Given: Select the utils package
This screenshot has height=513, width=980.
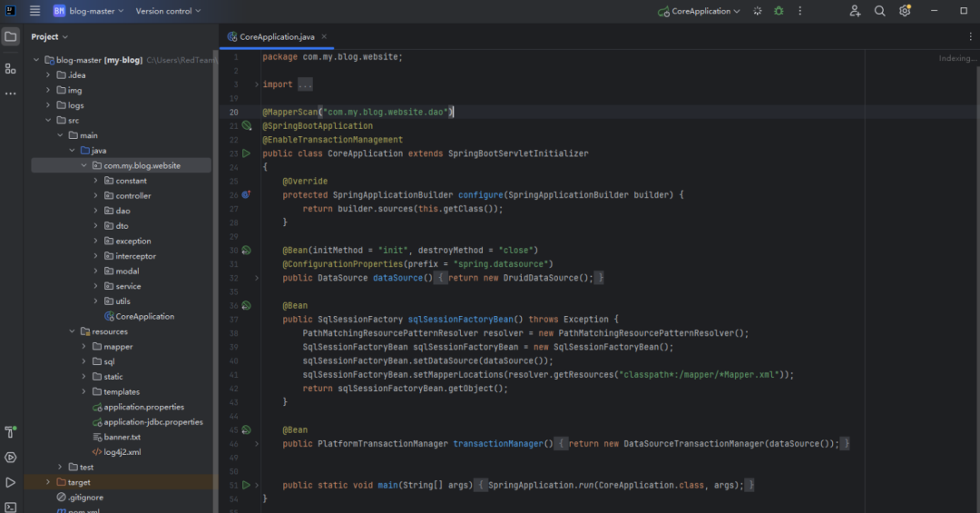Looking at the screenshot, I should pyautogui.click(x=117, y=301).
